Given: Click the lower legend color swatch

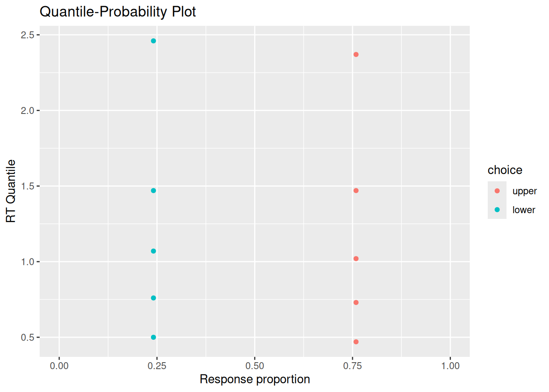Looking at the screenshot, I should point(497,209).
